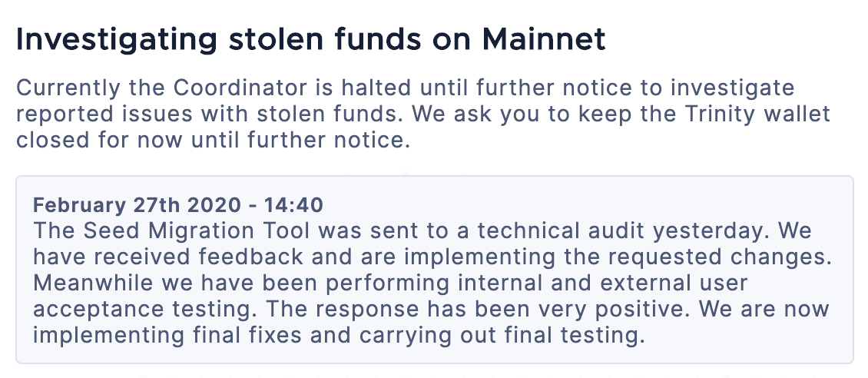Click "reported issues with stolen funds" text
The height and width of the screenshot is (378, 868).
click(197, 114)
